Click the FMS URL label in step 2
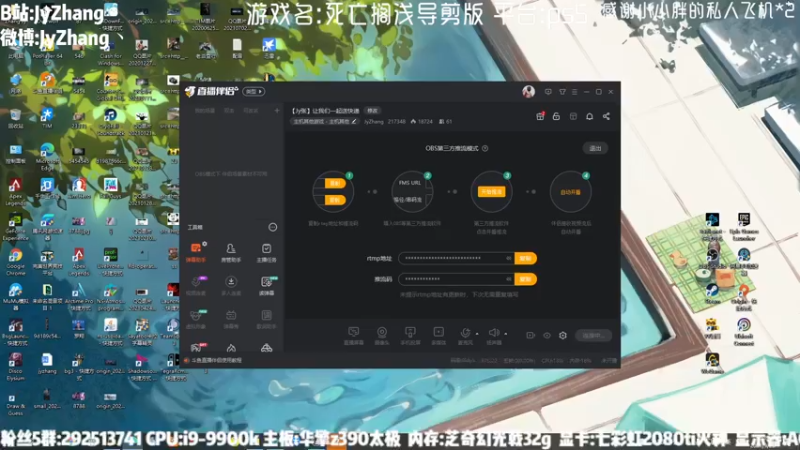 coord(410,183)
